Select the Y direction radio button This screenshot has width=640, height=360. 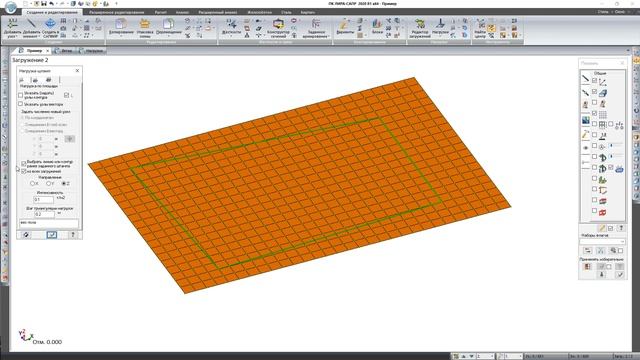coord(49,184)
